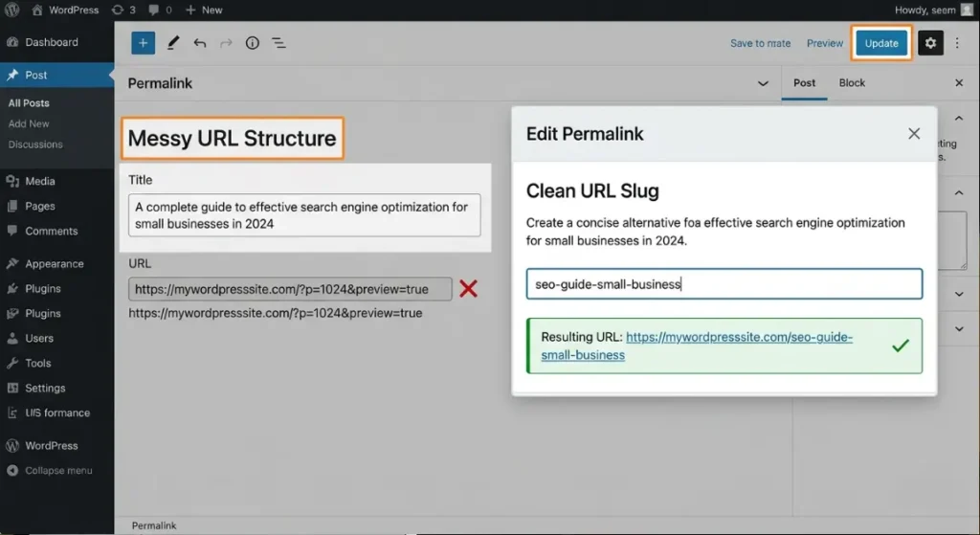The height and width of the screenshot is (535, 980).
Task: Open pending updates counter in admin bar
Action: point(123,10)
